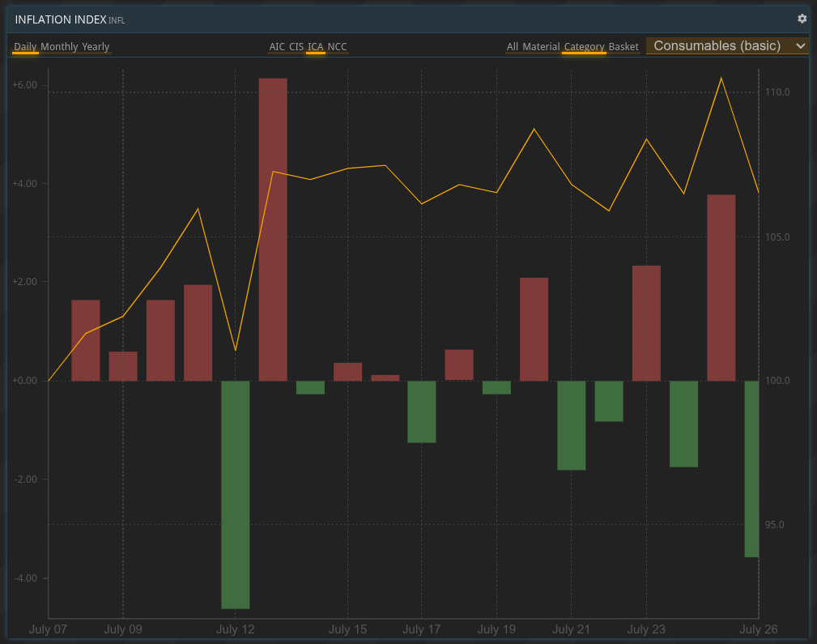Choose the Basket filter tab
Image resolution: width=817 pixels, height=644 pixels.
(623, 46)
